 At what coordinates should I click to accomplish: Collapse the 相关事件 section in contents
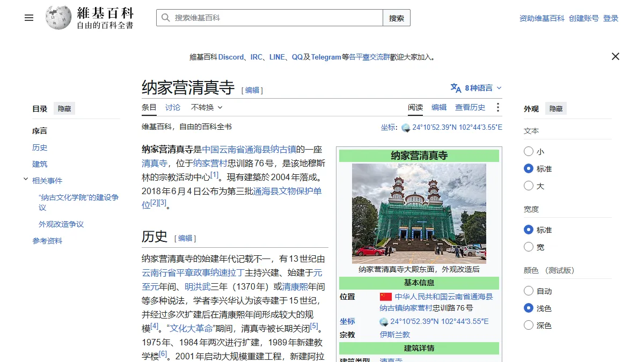coord(26,180)
